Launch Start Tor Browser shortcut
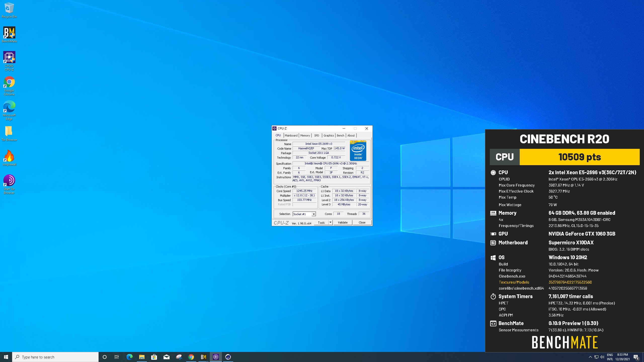The width and height of the screenshot is (644, 362). (9, 184)
